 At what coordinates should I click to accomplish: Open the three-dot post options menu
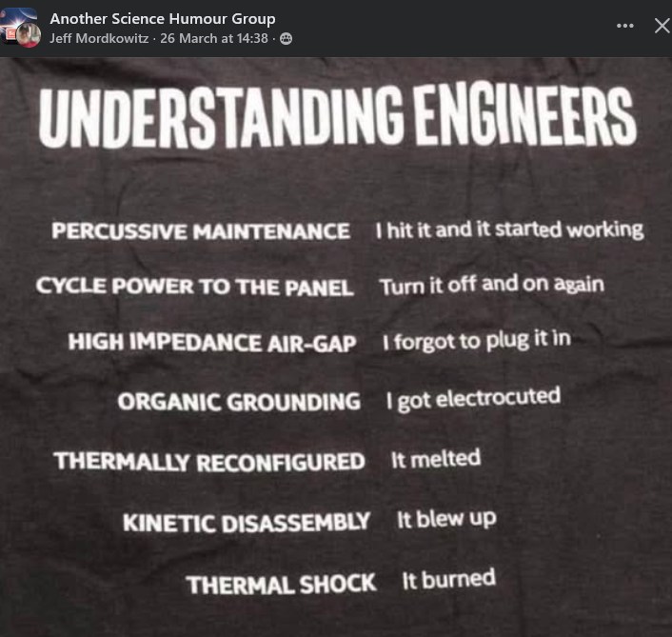[625, 26]
